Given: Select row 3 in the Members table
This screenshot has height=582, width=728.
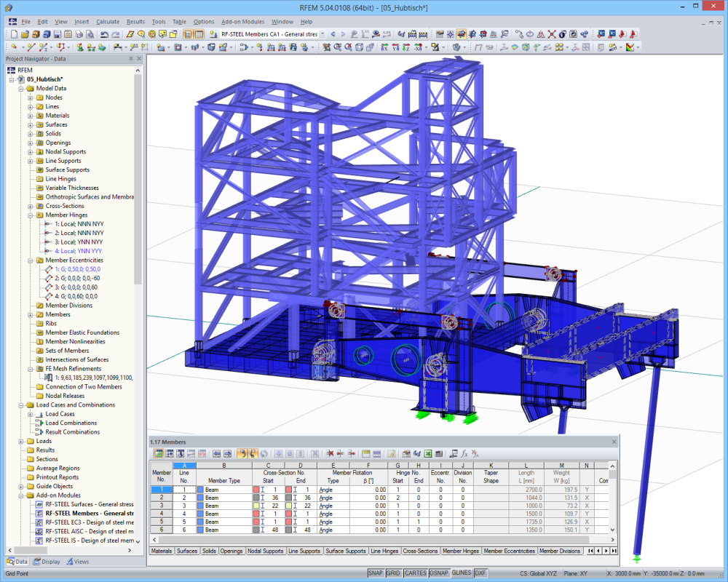Looking at the screenshot, I should coord(160,506).
